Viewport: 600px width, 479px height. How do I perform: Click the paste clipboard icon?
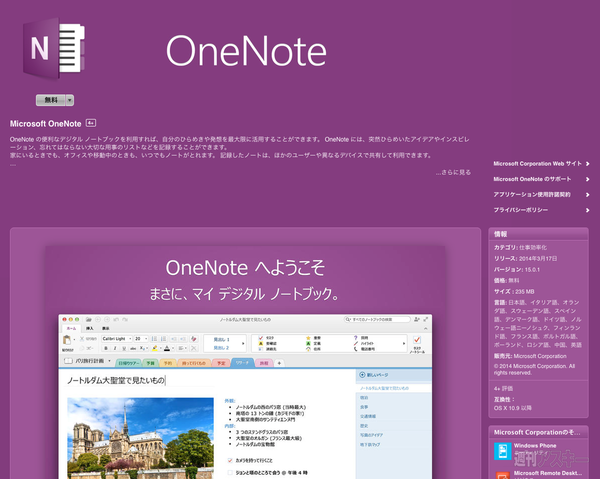coord(67,340)
